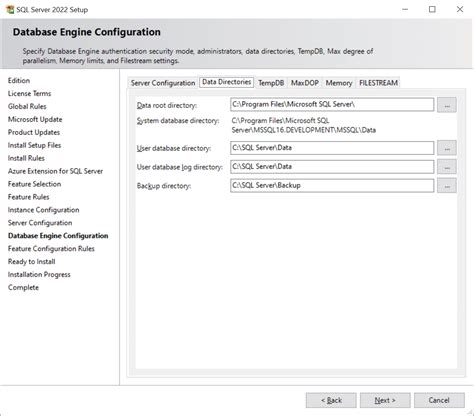Switch to the Server Configuration tab
Image resolution: width=474 pixels, height=416 pixels.
click(163, 83)
